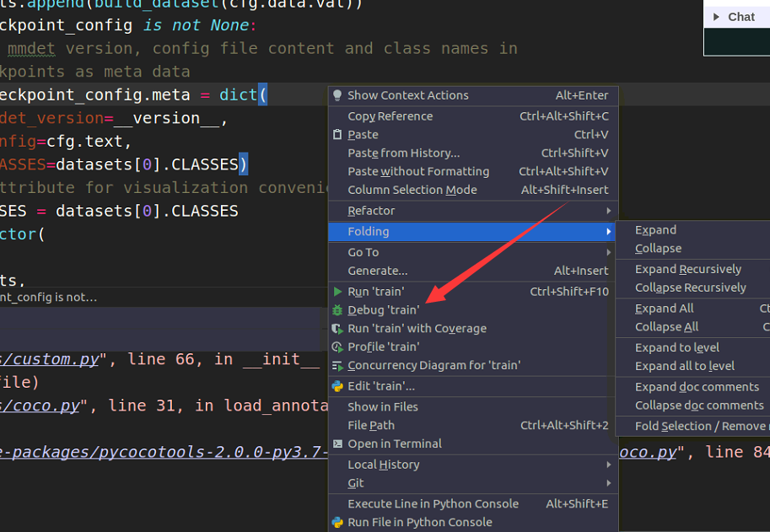
Task: Select Collapse All in Folding submenu
Action: tap(667, 327)
